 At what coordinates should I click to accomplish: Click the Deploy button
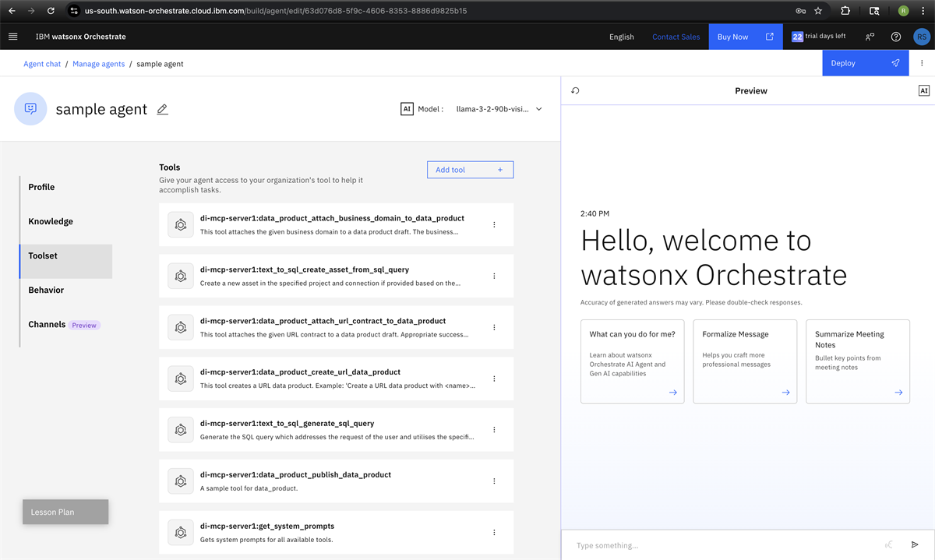(866, 63)
